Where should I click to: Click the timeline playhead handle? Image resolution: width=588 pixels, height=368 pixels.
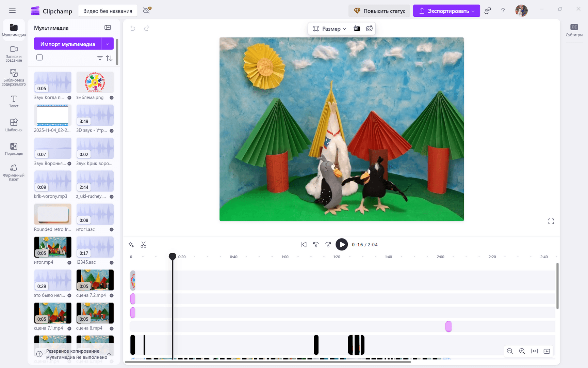173,257
